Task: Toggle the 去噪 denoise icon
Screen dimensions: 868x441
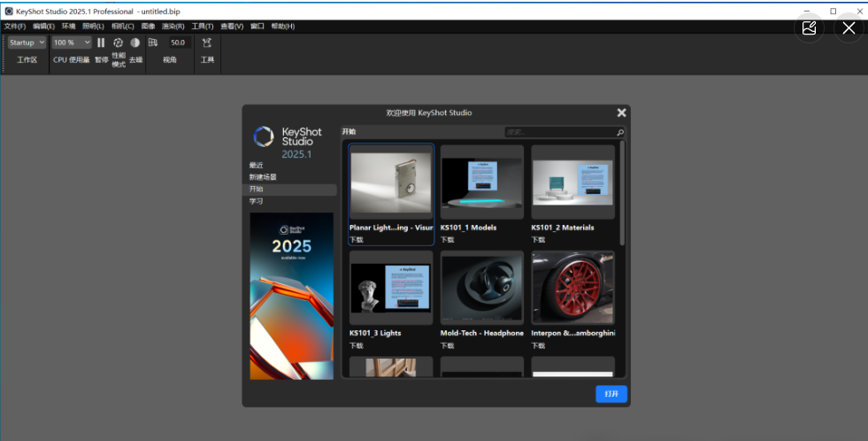Action: click(x=135, y=43)
